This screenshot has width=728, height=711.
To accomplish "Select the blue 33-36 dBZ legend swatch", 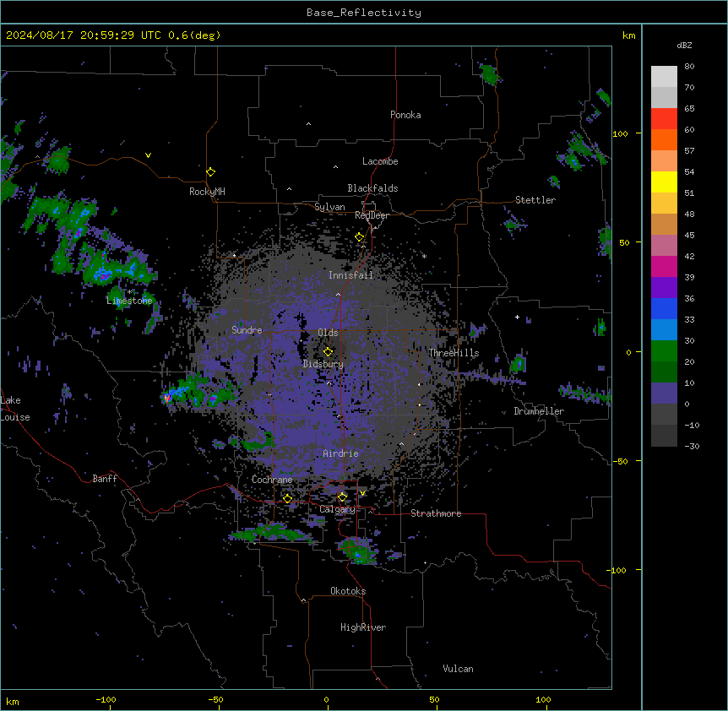I will click(664, 308).
